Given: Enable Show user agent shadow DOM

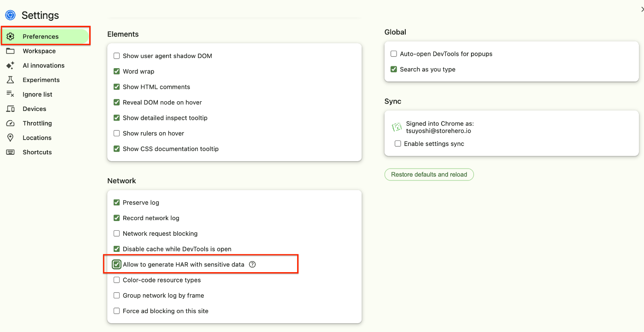Looking at the screenshot, I should (x=117, y=56).
